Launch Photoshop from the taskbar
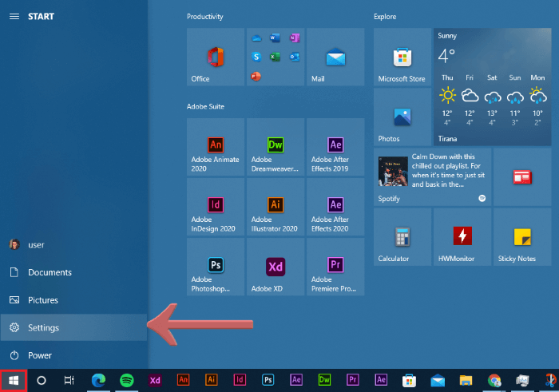 pos(268,380)
